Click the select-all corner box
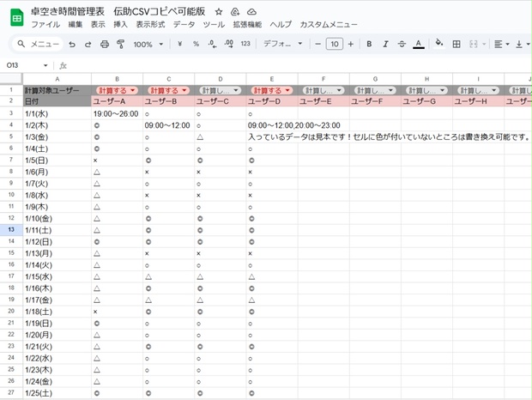The image size is (532, 400). (x=11, y=79)
